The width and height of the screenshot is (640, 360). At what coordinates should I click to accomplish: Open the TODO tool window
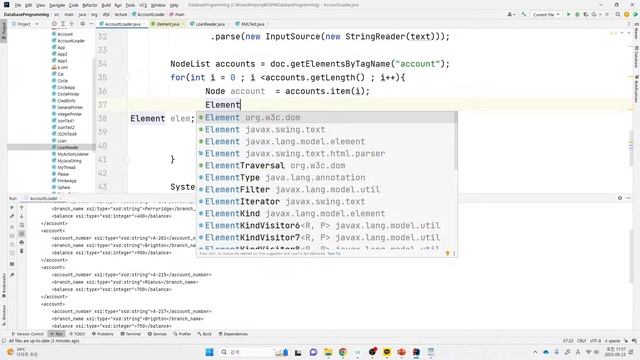(77, 334)
